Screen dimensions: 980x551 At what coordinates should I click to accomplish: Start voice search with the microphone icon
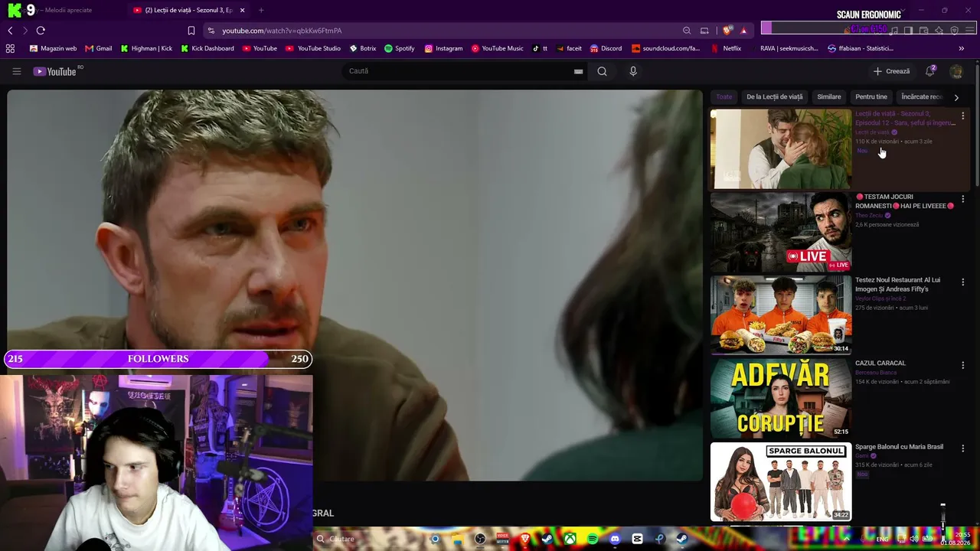(632, 71)
